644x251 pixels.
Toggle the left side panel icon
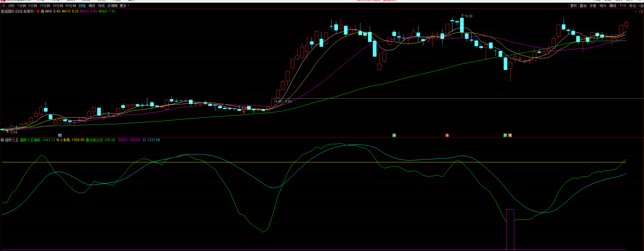pos(3,5)
